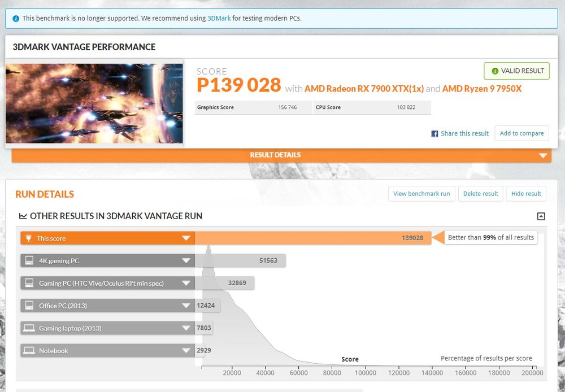Click the monitor icon for Office PC (2013)

[29, 306]
